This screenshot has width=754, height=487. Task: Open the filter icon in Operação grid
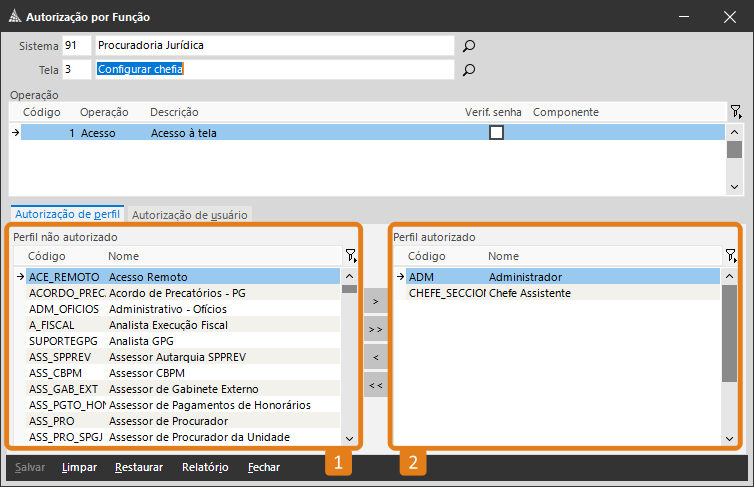click(735, 112)
